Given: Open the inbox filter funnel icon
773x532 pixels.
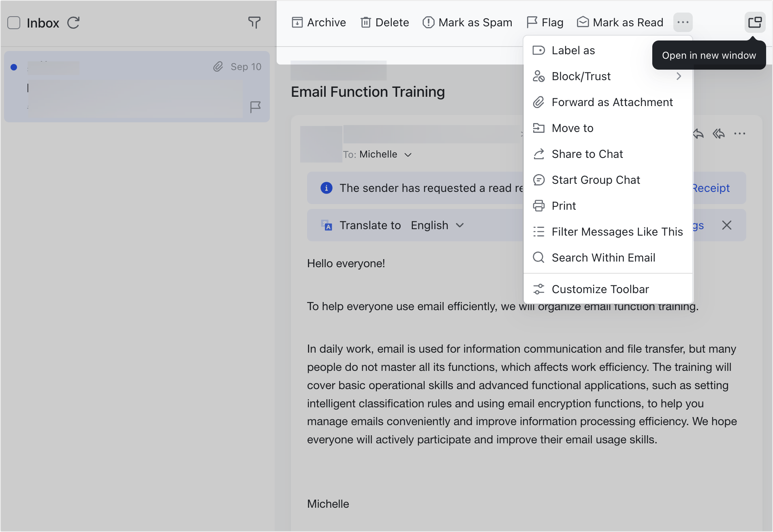Looking at the screenshot, I should click(254, 23).
